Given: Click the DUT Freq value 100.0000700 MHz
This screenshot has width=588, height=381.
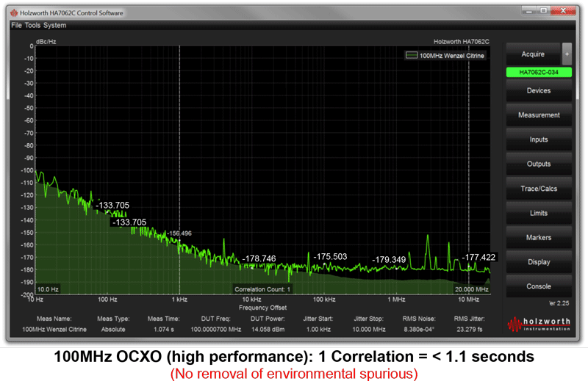Looking at the screenshot, I should 216,330.
